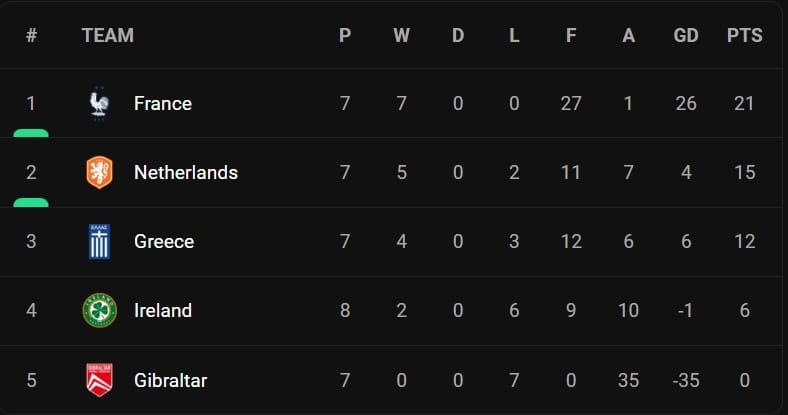This screenshot has height=415, width=788.
Task: Sort by GD column header
Action: click(x=686, y=36)
